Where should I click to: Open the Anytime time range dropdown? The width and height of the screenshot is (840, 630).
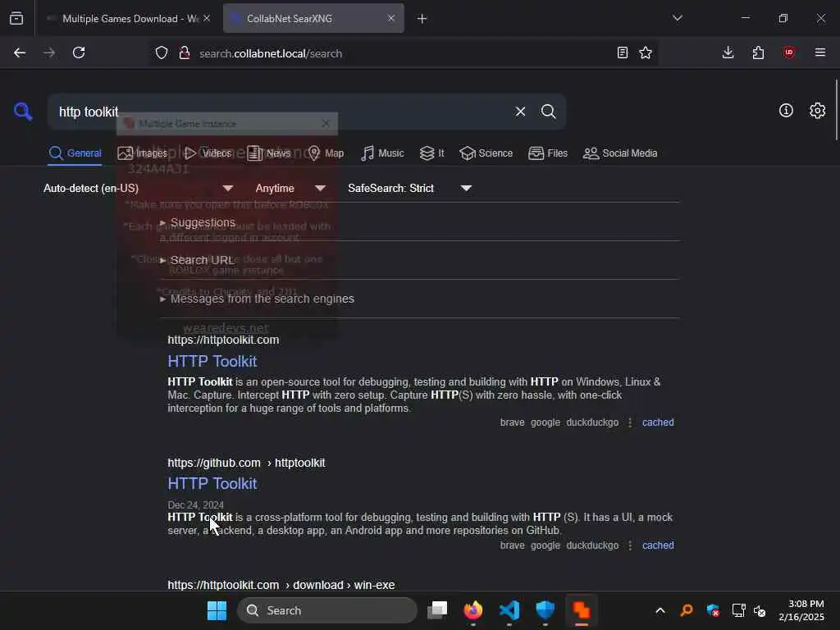coord(290,188)
